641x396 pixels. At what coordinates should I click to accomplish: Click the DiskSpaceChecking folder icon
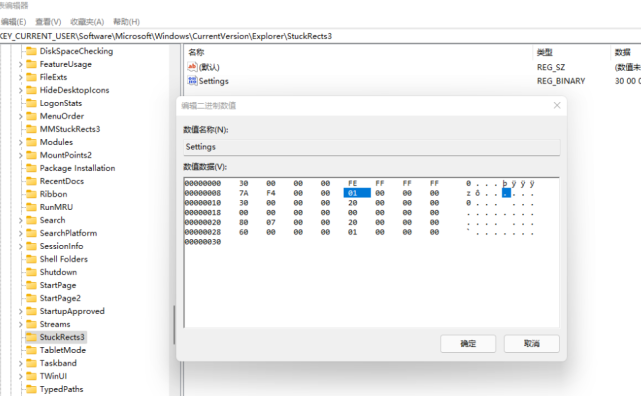(x=31, y=51)
